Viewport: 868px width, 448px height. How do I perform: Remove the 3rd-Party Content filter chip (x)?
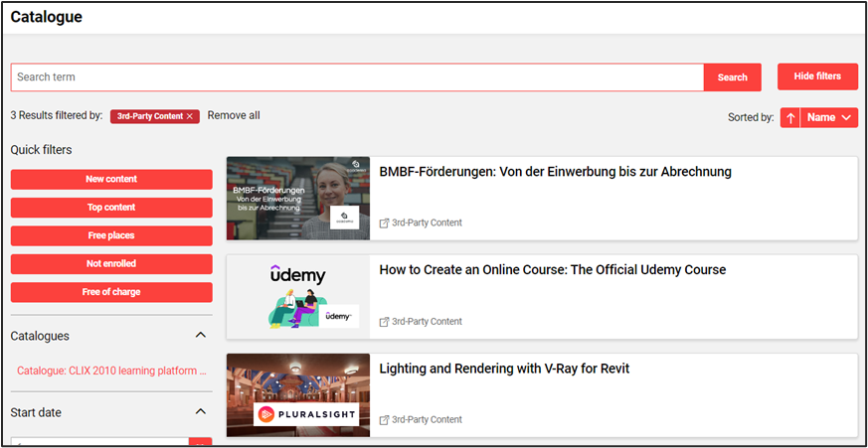(x=190, y=116)
